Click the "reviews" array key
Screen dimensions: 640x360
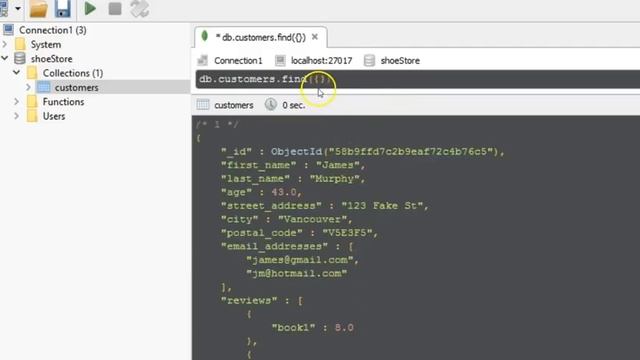249,301
